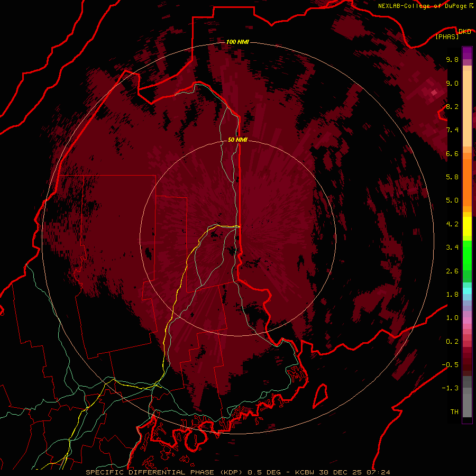The image size is (476, 476).
Task: Click the 9.0 value on the color scale
Action: pyautogui.click(x=452, y=83)
